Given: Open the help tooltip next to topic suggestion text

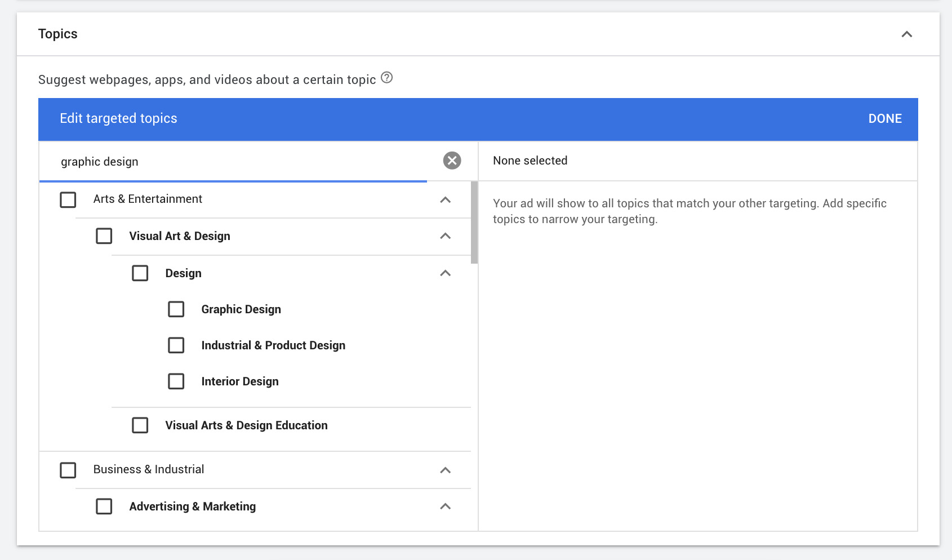Looking at the screenshot, I should coord(387,78).
